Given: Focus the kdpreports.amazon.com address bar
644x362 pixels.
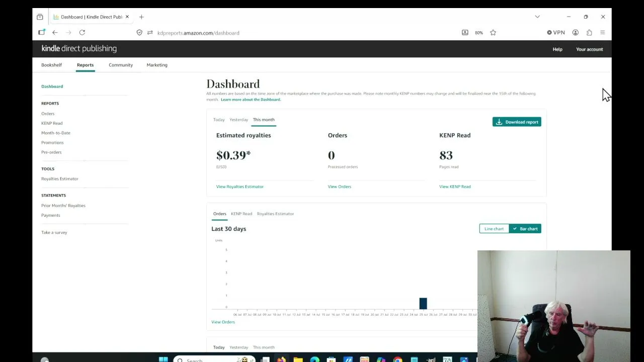Looking at the screenshot, I should coord(198,33).
